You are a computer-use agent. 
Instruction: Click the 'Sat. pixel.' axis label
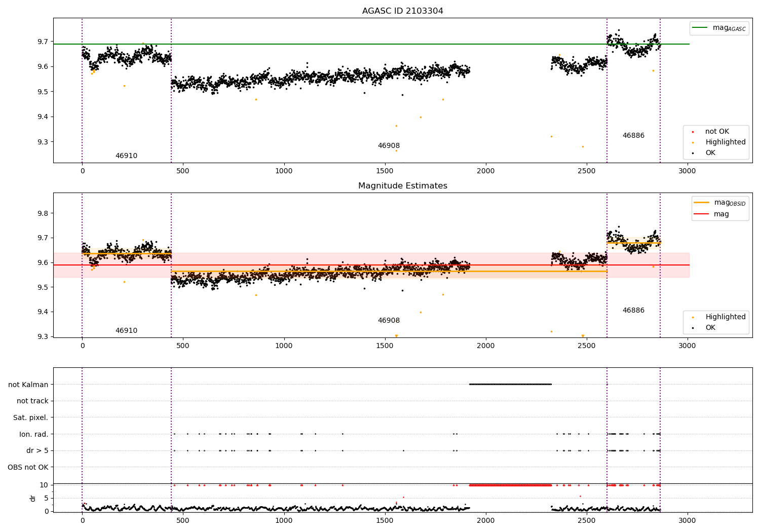[30, 418]
